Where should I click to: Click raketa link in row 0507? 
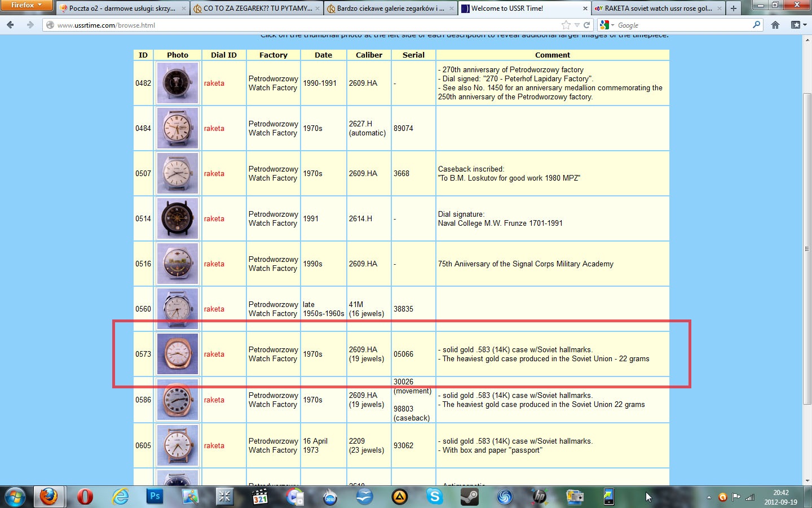pos(214,173)
